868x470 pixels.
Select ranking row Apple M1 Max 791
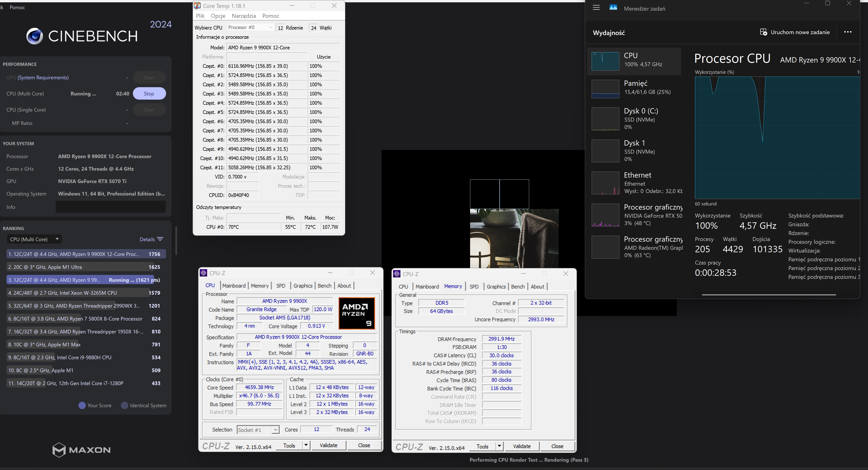point(86,344)
